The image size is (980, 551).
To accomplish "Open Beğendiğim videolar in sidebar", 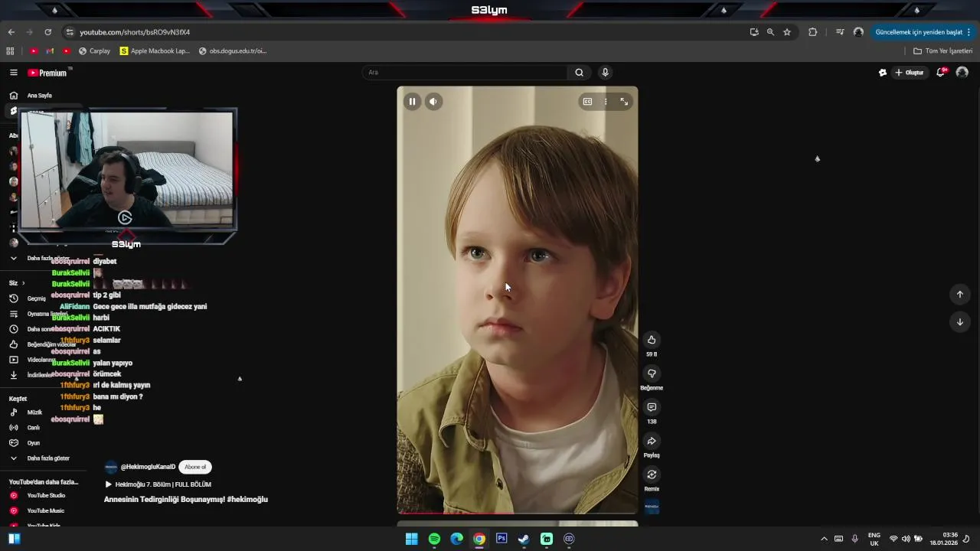I will (42, 344).
